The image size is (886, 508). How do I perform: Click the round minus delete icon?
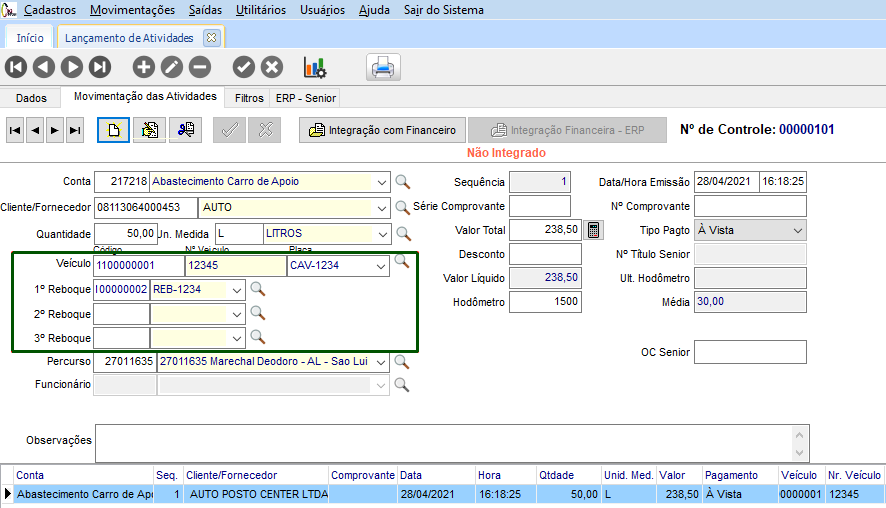pyautogui.click(x=200, y=67)
